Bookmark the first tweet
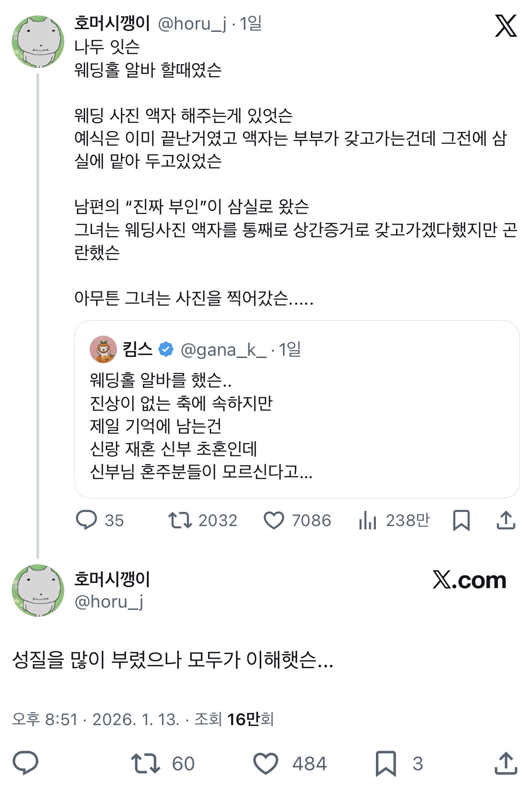 tap(461, 520)
